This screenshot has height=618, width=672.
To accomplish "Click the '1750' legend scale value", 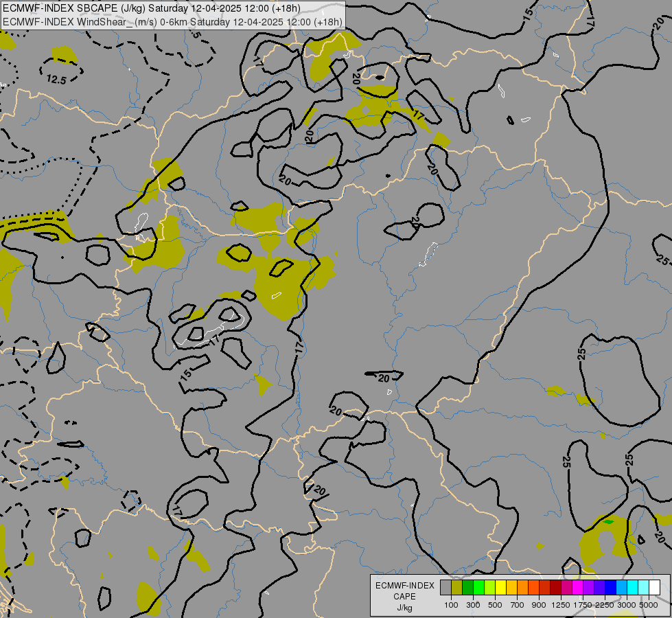I will 583,605.
